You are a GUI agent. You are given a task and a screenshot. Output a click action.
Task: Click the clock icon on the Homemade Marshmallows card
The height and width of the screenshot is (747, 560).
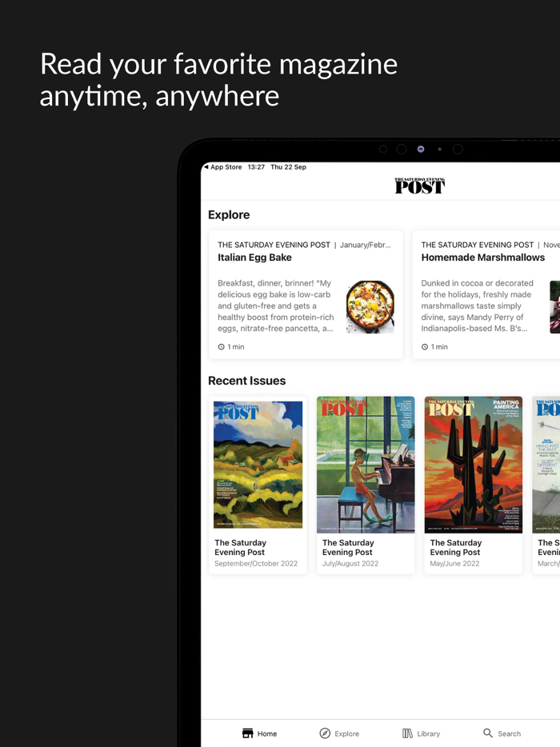pos(425,347)
